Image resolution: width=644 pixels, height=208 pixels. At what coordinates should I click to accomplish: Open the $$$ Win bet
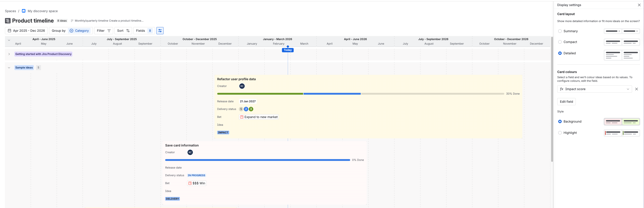pos(196,183)
